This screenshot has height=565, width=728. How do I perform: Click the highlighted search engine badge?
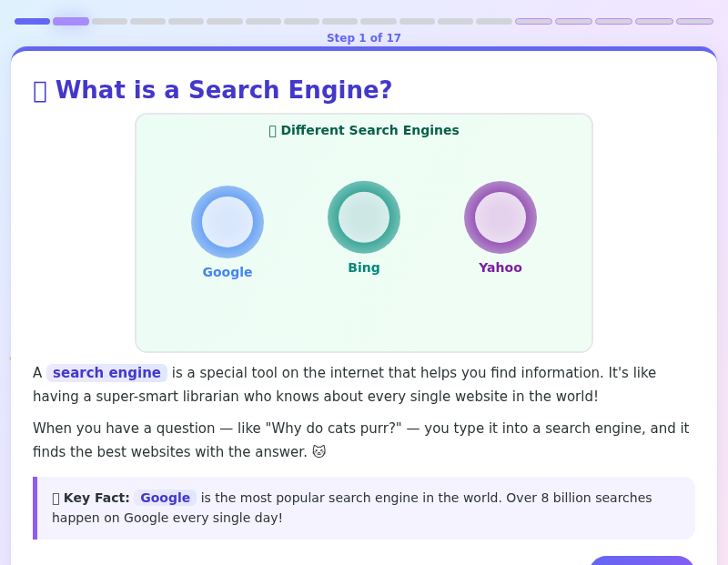[x=106, y=372]
